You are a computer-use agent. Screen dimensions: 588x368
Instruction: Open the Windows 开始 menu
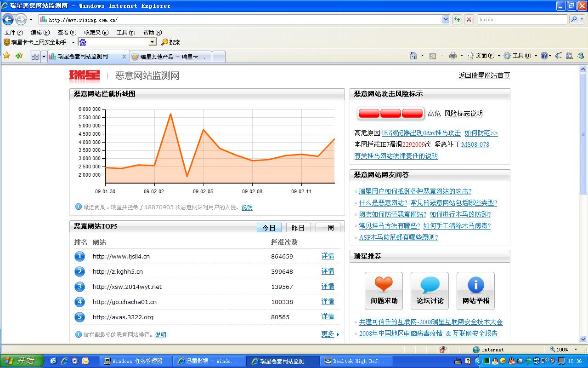[22, 361]
